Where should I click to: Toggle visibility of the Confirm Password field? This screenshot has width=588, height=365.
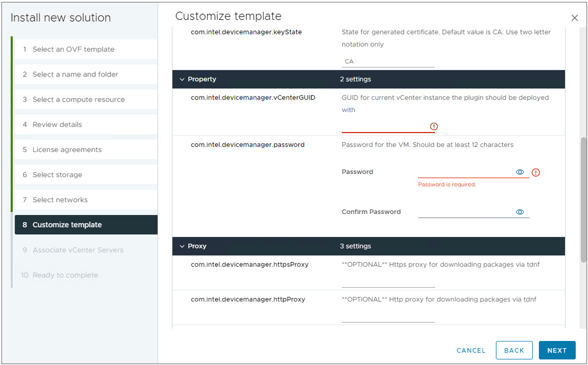[x=520, y=212]
